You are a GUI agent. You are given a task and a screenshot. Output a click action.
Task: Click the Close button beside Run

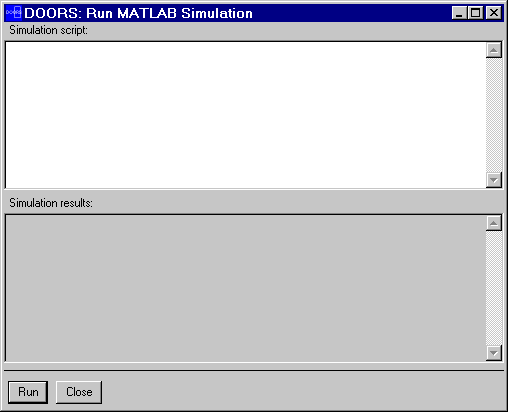pos(79,392)
